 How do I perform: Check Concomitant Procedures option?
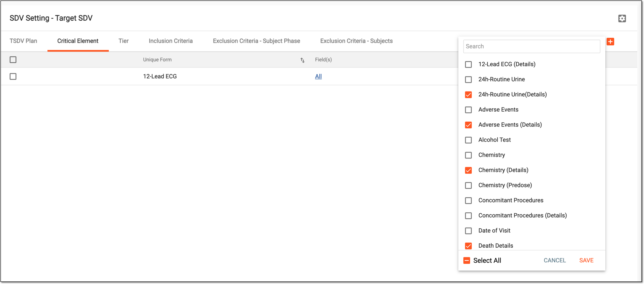click(468, 201)
